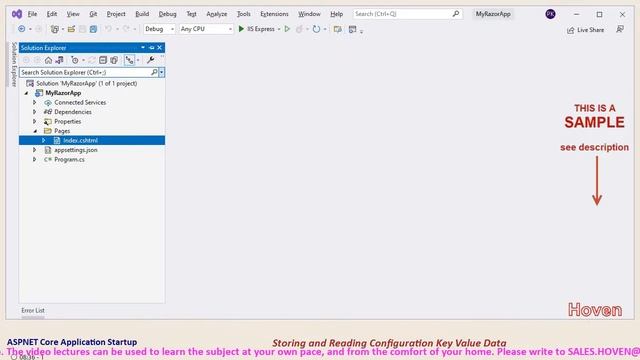This screenshot has width=640, height=360.
Task: Expand the appsettings.json node arrow
Action: point(35,150)
